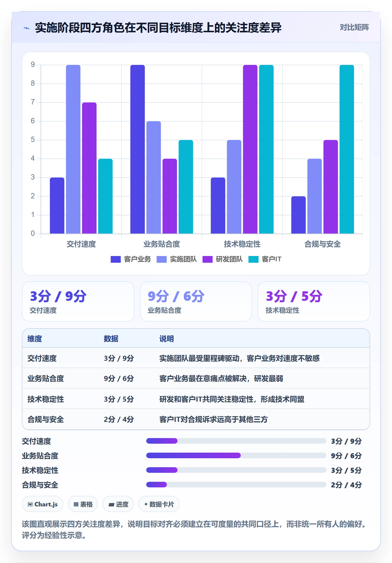Image resolution: width=392 pixels, height=563 pixels.
Task: Toggle the 客户IT legend swatch
Action: point(253,259)
